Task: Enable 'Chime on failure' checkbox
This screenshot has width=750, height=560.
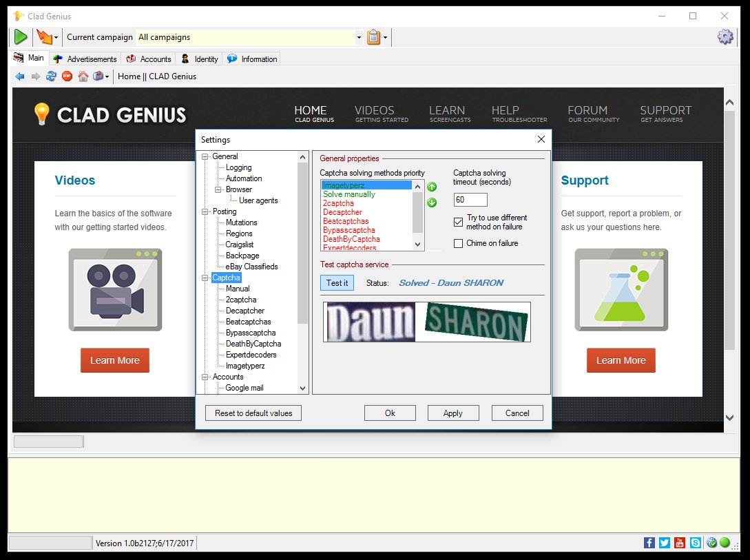Action: pyautogui.click(x=458, y=243)
